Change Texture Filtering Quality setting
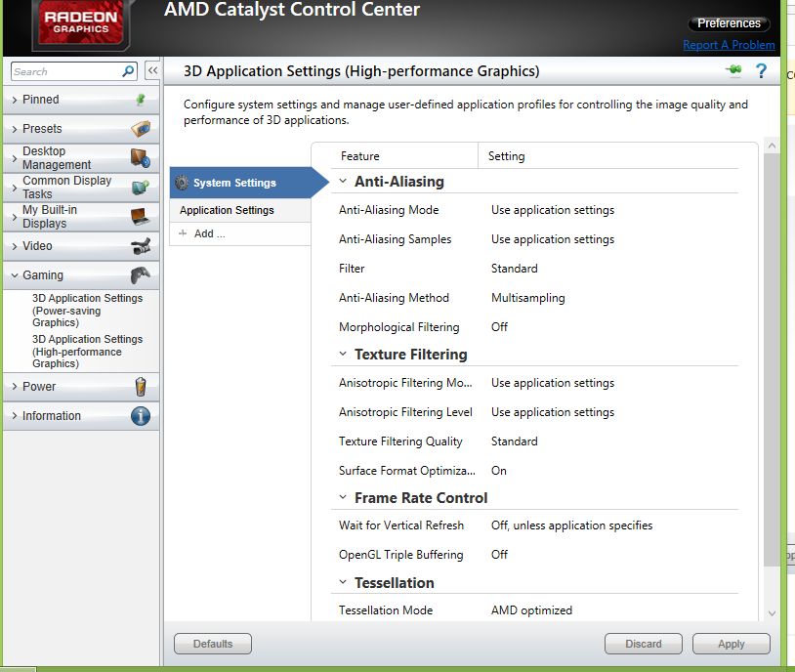Image resolution: width=795 pixels, height=672 pixels. point(514,441)
